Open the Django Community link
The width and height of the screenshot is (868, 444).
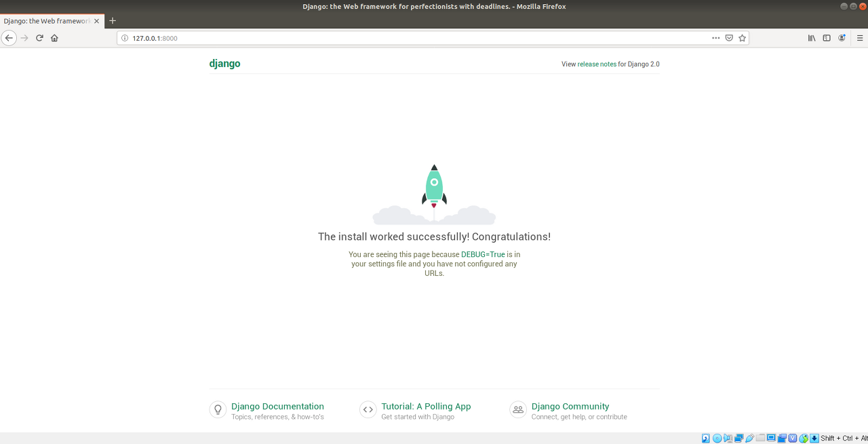570,407
